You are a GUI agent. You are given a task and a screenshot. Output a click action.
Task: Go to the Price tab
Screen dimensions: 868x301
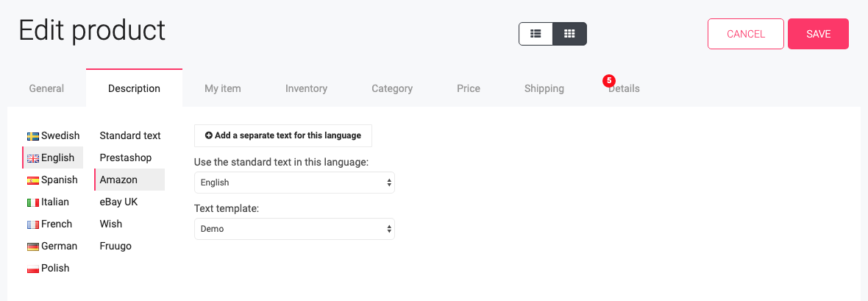click(469, 88)
